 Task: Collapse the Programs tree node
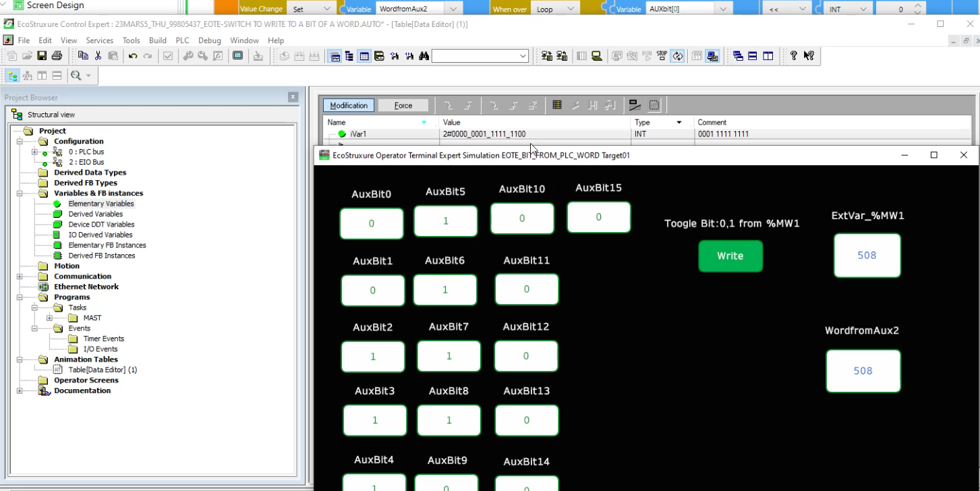coord(20,297)
